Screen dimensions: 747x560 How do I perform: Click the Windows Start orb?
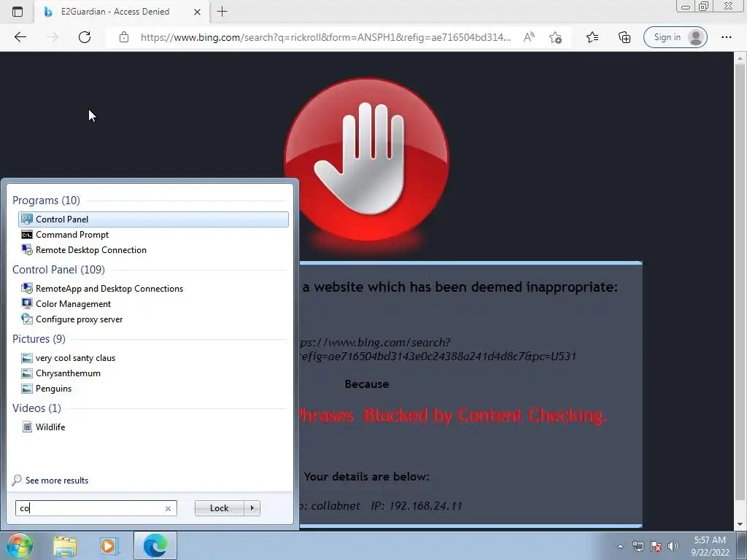click(20, 545)
